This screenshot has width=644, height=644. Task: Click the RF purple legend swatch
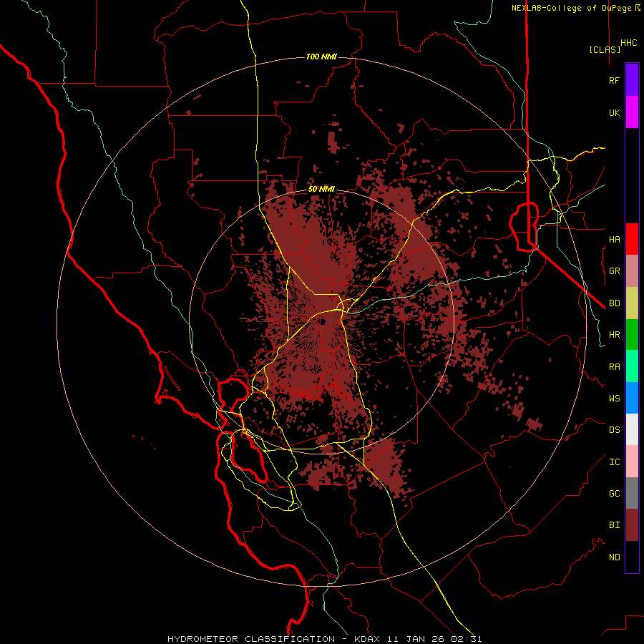click(632, 79)
